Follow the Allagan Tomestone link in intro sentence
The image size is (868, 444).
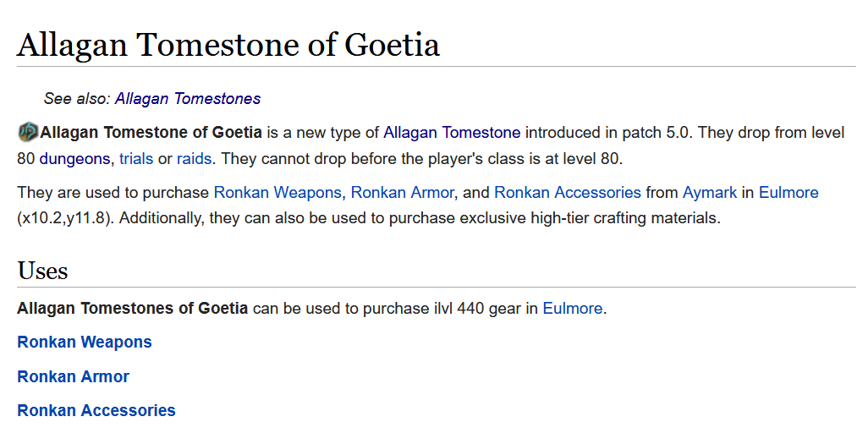tap(452, 133)
